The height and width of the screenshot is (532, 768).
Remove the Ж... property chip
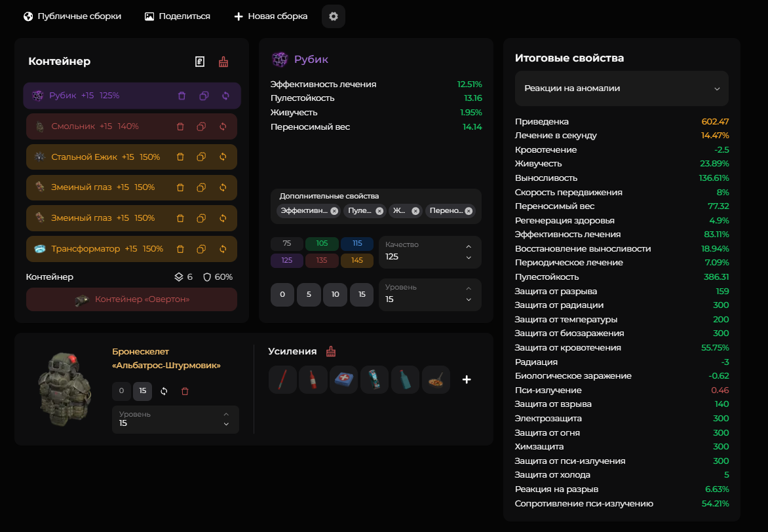[415, 211]
